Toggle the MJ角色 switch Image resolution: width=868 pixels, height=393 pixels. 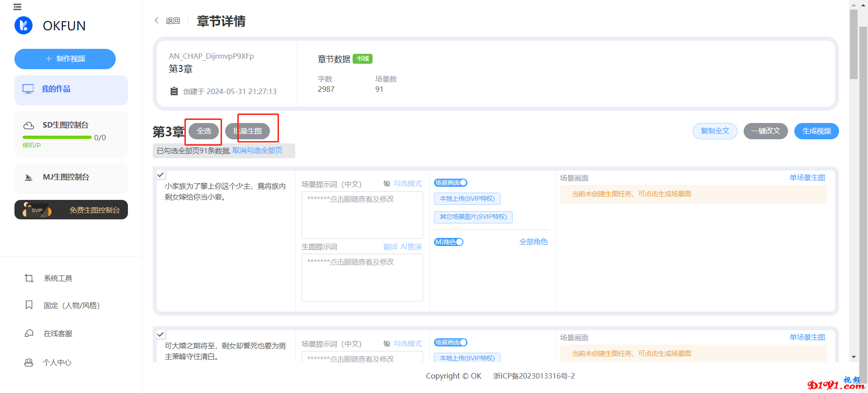coord(448,242)
